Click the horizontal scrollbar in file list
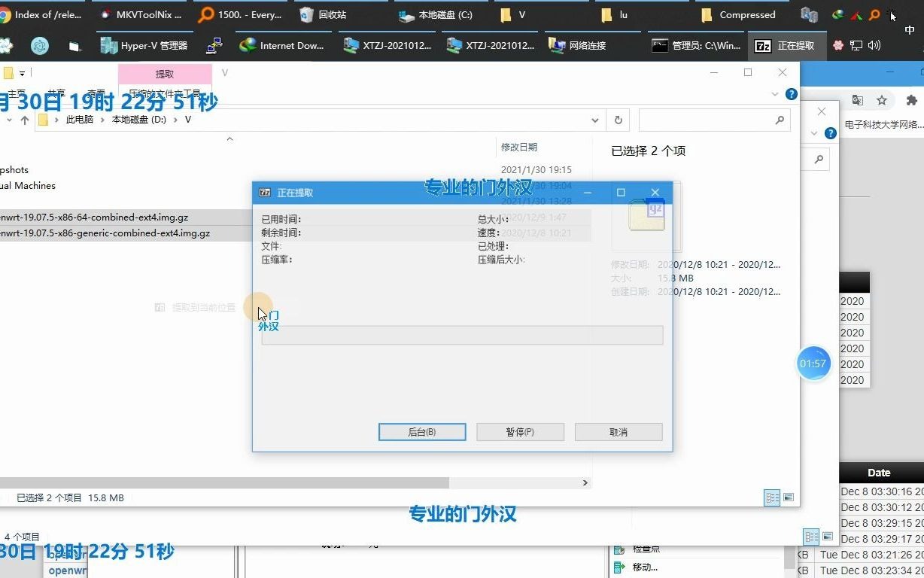The width and height of the screenshot is (924, 578). [x=224, y=483]
